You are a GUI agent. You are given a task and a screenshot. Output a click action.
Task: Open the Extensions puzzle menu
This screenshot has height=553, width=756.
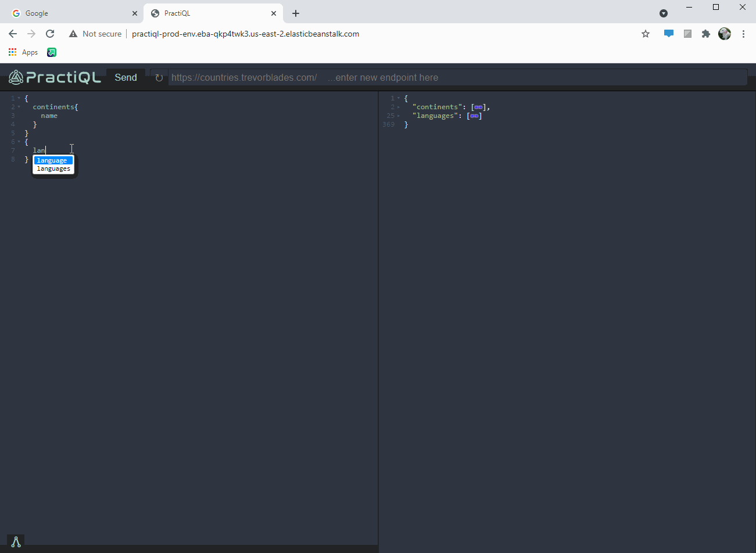706,34
